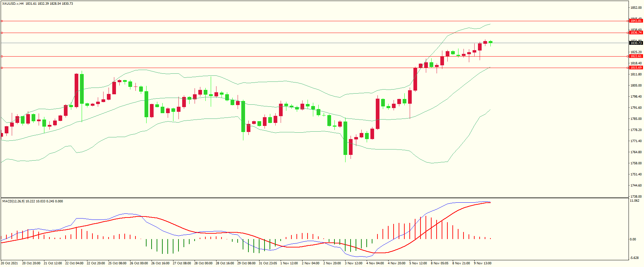Viewport: 644px width, 267px height.
Task: Click the 27 Oct 08:00 time label
Action: coord(182,263)
